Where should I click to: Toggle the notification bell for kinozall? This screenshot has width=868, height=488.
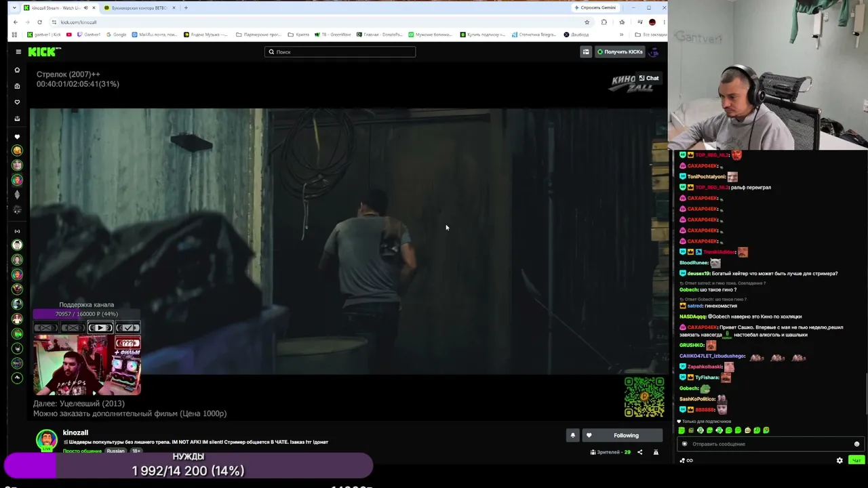[x=572, y=435]
